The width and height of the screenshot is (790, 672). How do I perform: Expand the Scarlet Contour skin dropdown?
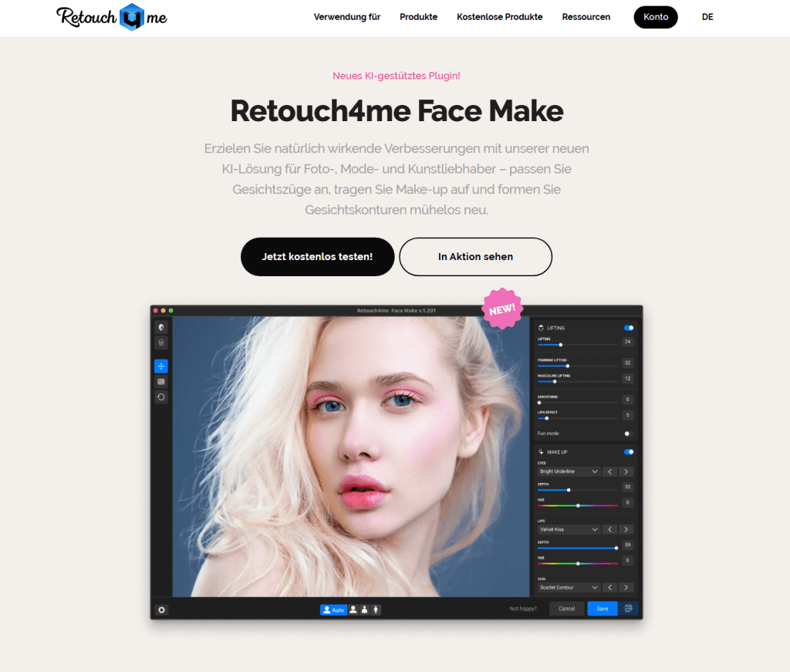click(x=569, y=587)
